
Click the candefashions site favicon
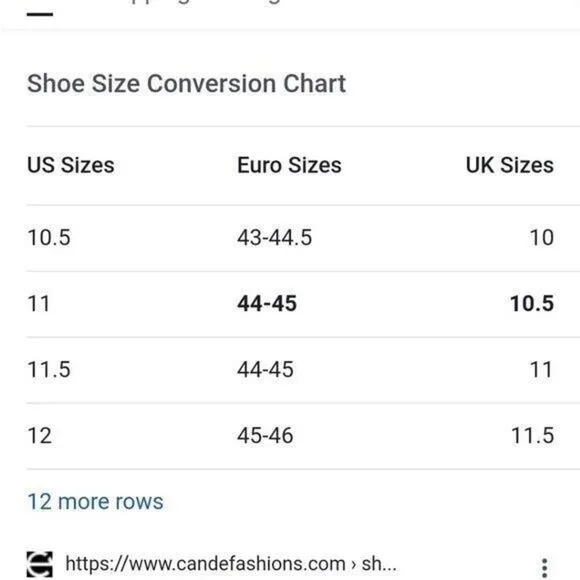tap(40, 564)
